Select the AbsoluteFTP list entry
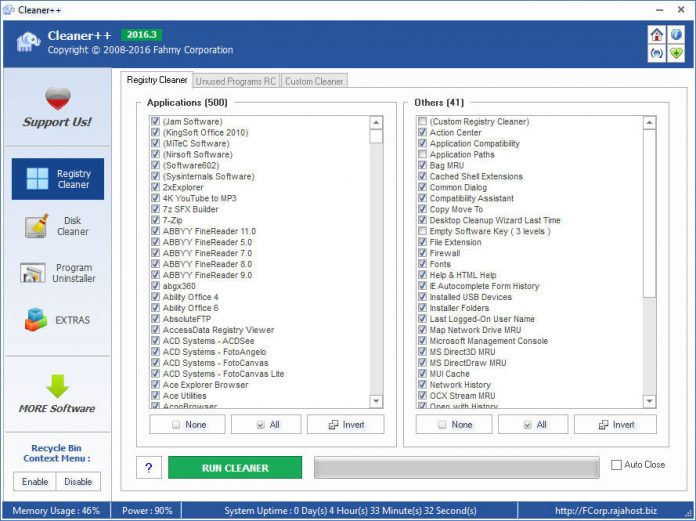 pos(187,319)
